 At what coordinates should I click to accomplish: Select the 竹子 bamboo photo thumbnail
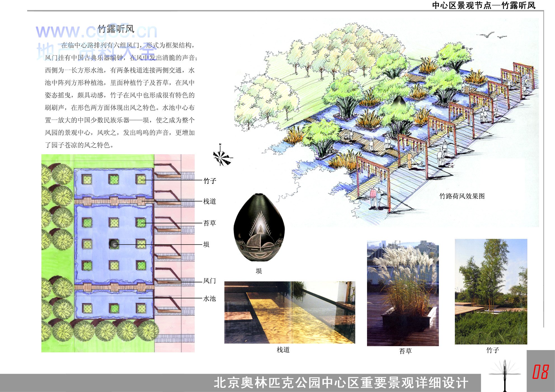pos(491,291)
